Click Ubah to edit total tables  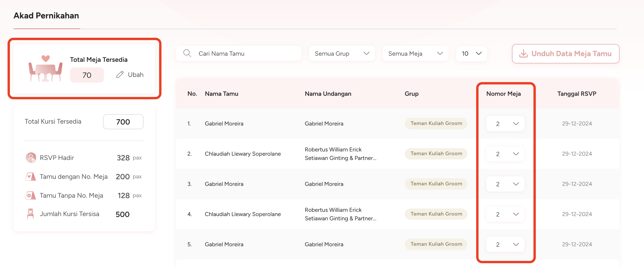(135, 75)
